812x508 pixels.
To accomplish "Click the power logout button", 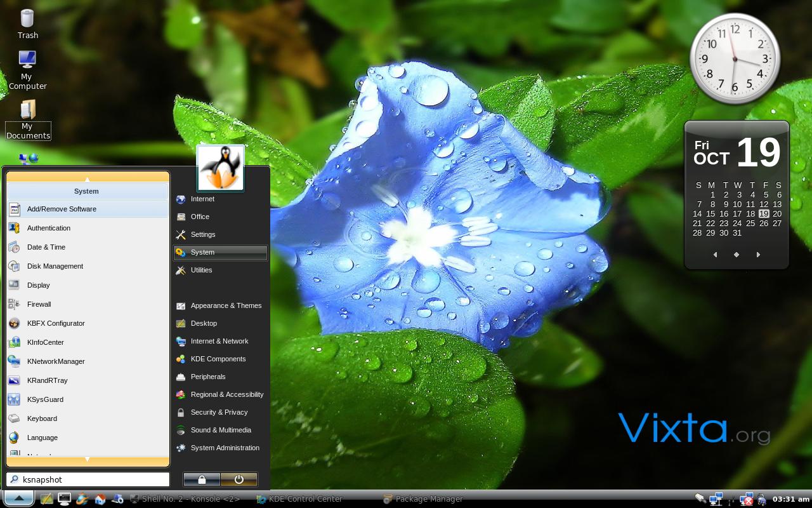I will coord(239,479).
